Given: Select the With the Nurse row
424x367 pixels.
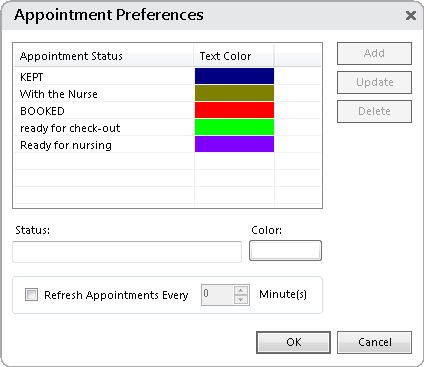Looking at the screenshot, I should point(167,93).
